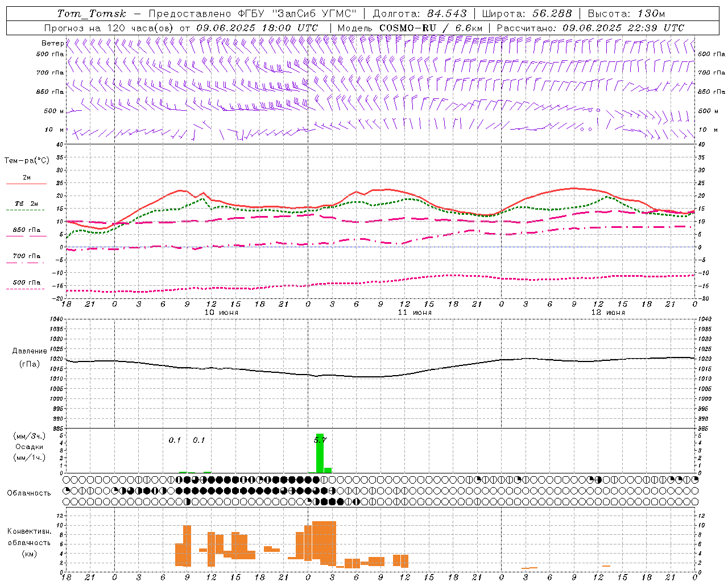Select the Осадки label
This screenshot has height=582, width=728.
30,447
